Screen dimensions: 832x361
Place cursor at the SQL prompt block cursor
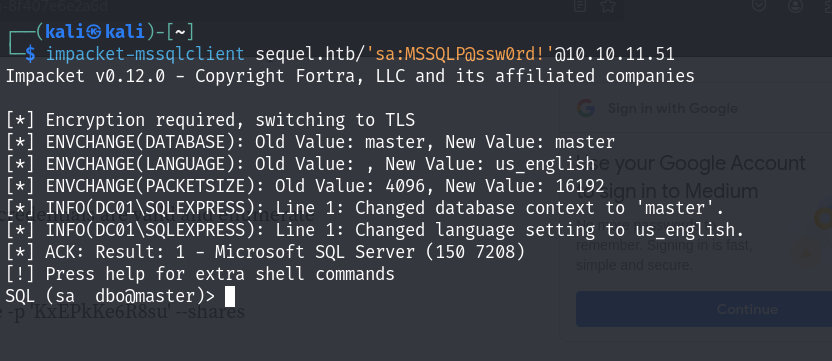click(x=230, y=296)
